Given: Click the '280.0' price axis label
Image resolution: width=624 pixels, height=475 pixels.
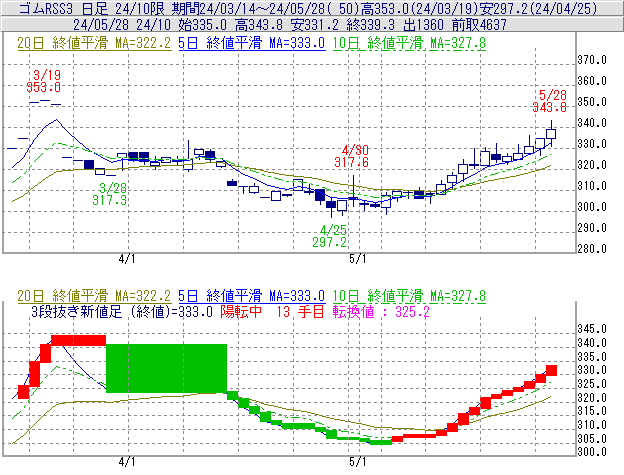Looking at the screenshot, I should 592,249.
